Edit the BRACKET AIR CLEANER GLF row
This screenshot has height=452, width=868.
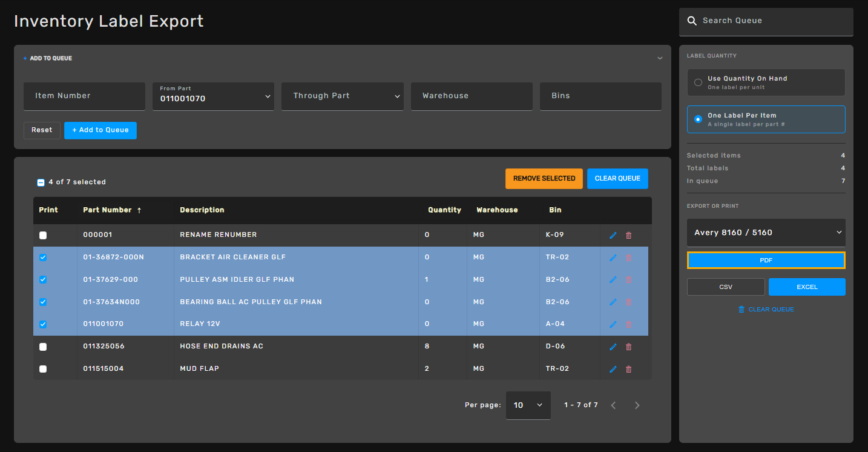click(x=613, y=258)
